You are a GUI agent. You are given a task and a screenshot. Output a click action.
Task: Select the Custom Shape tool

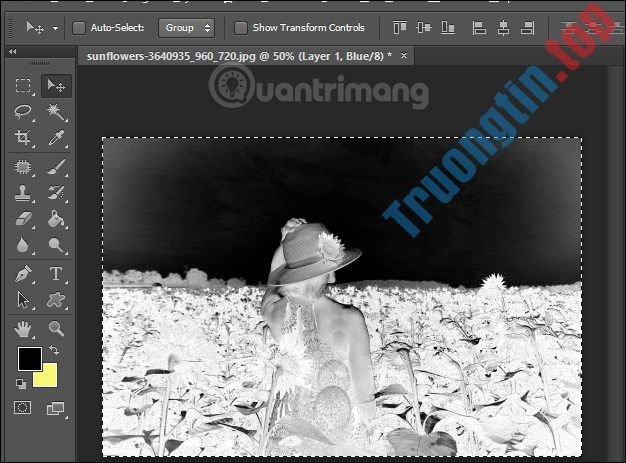coord(56,300)
